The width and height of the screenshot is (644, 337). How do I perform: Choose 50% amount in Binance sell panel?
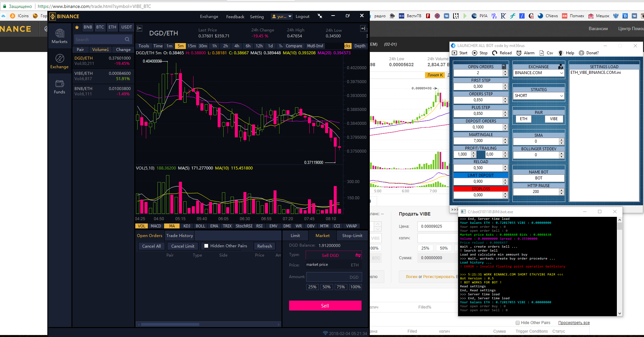[x=326, y=287]
